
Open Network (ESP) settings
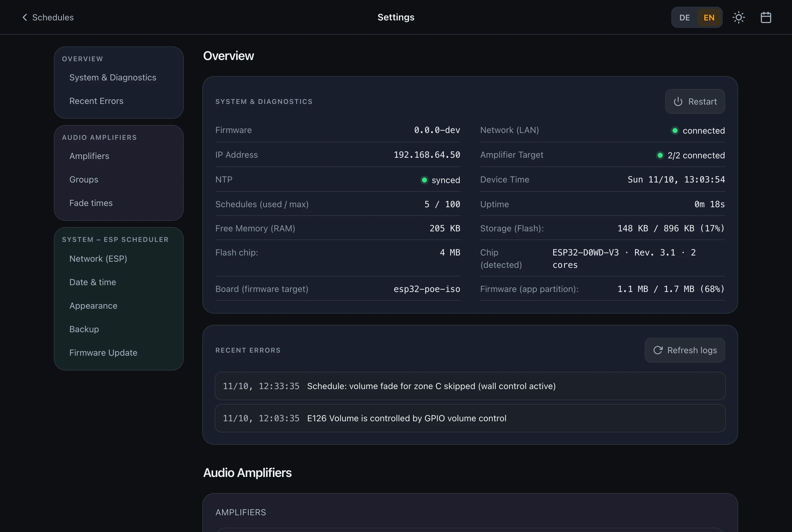click(98, 259)
